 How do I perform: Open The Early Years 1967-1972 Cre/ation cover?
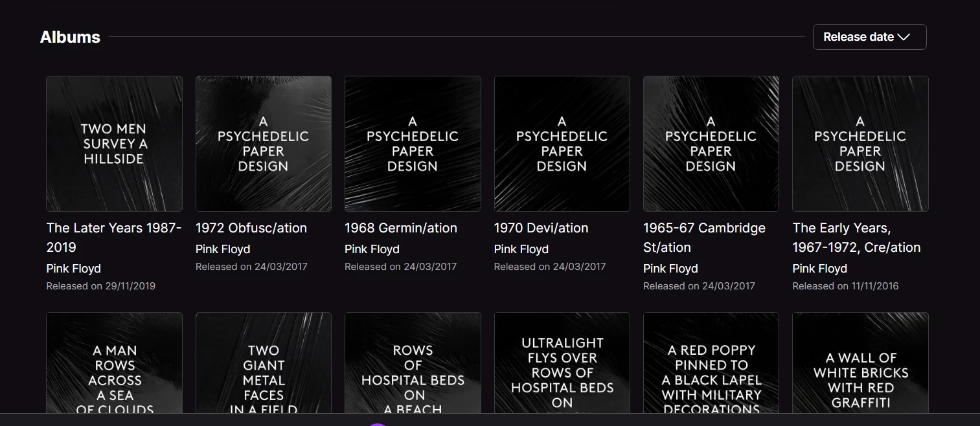pyautogui.click(x=860, y=144)
